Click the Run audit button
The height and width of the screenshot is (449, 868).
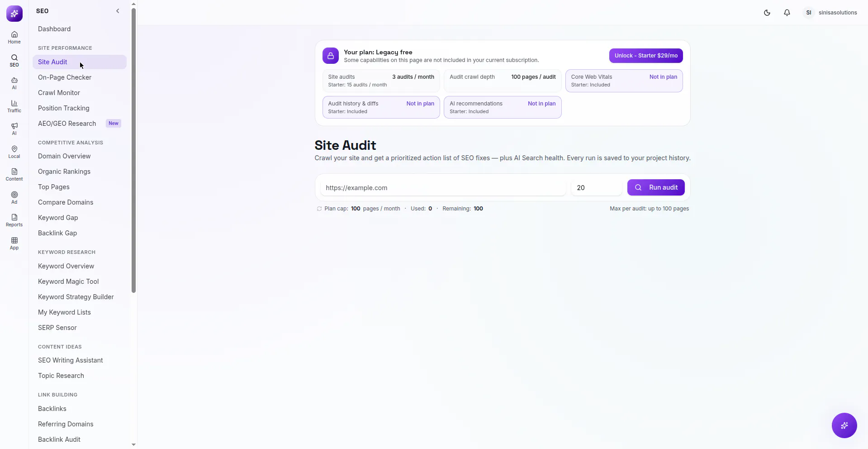click(656, 187)
